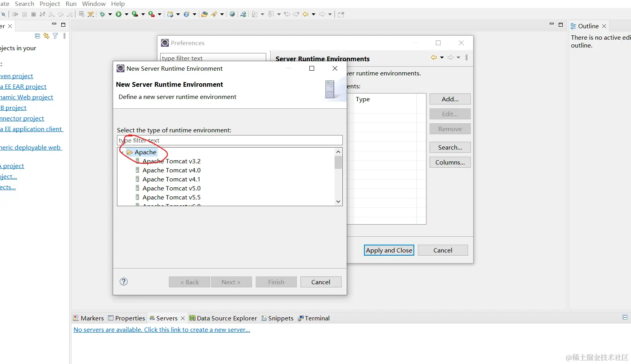Click the Suspend debug toolbar icon
The image size is (631, 364).
24,14
